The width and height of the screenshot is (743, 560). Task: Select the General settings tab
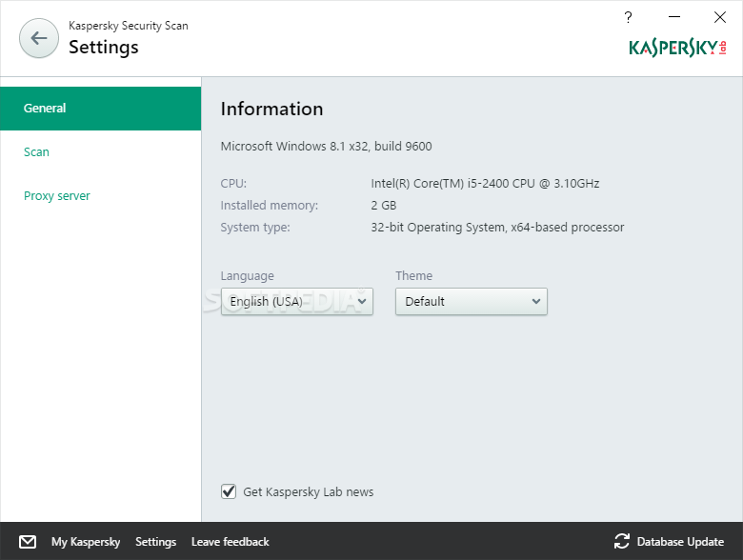100,109
